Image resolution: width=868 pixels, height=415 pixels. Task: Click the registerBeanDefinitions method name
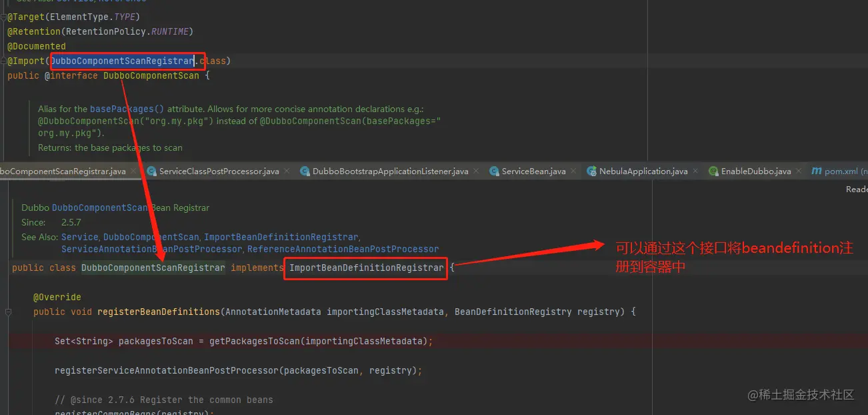pyautogui.click(x=159, y=312)
